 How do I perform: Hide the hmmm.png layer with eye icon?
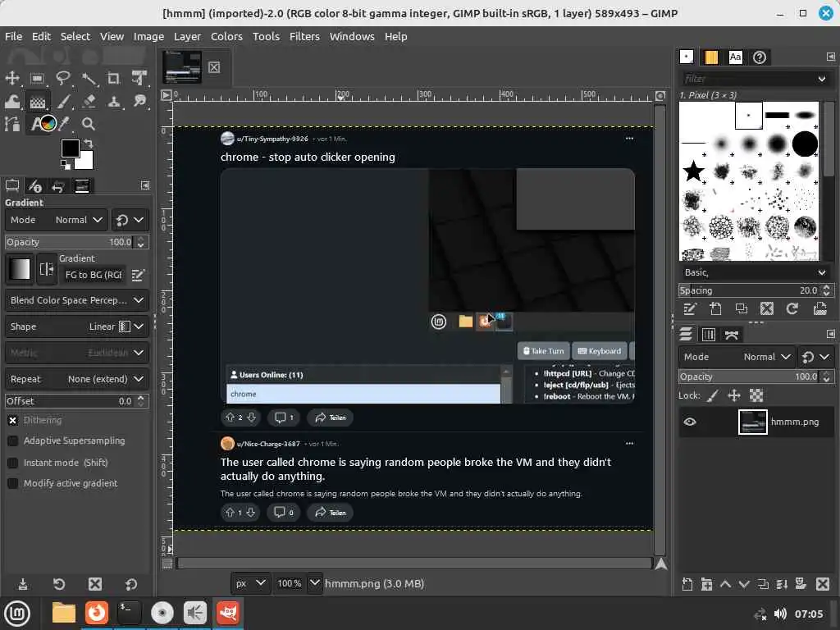[x=690, y=422]
